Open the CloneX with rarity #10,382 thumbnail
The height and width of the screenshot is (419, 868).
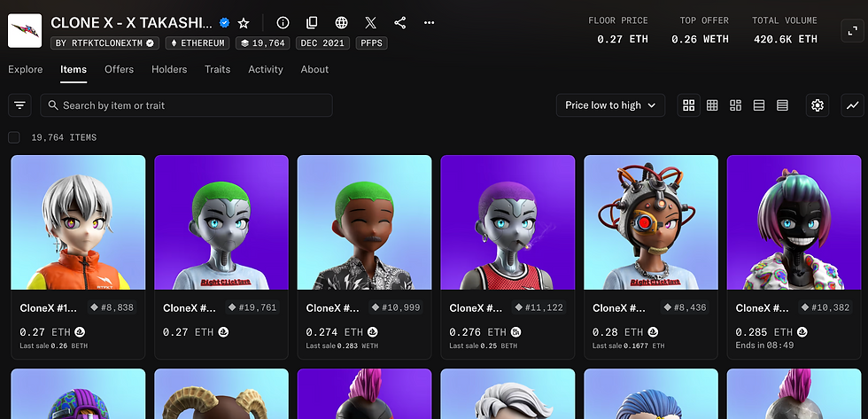[794, 222]
